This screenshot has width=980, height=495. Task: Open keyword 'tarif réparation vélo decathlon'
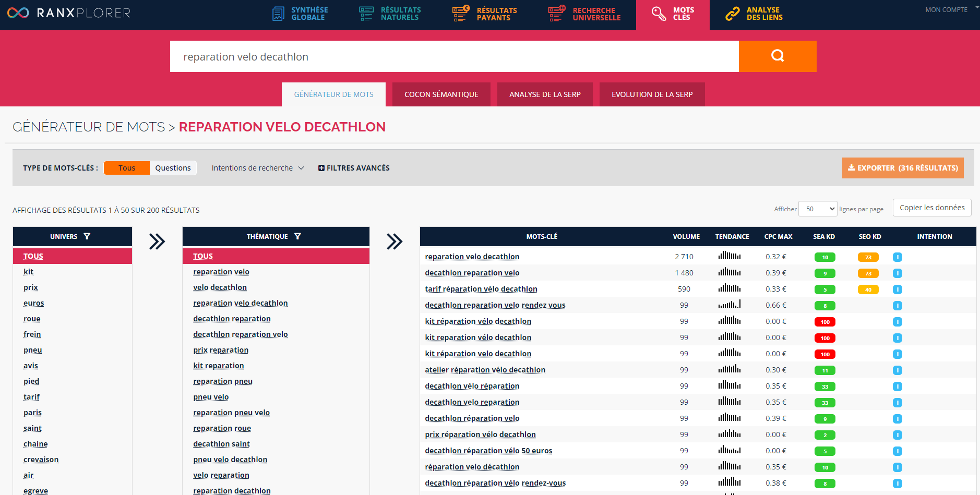pos(481,289)
